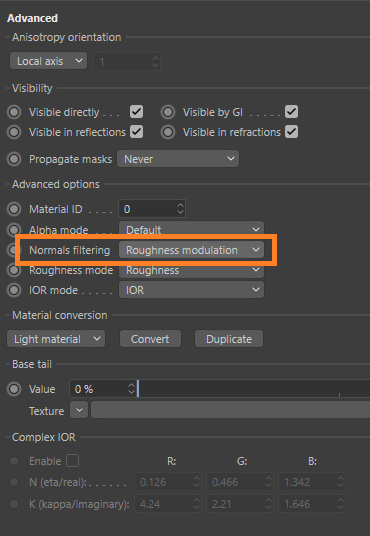Click animation dot beside IOR mode

click(x=14, y=290)
